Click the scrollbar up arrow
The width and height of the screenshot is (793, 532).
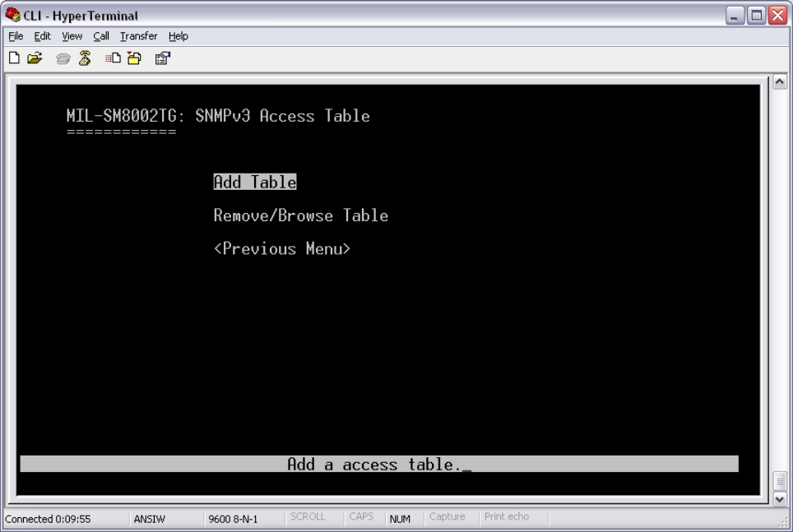coord(779,82)
